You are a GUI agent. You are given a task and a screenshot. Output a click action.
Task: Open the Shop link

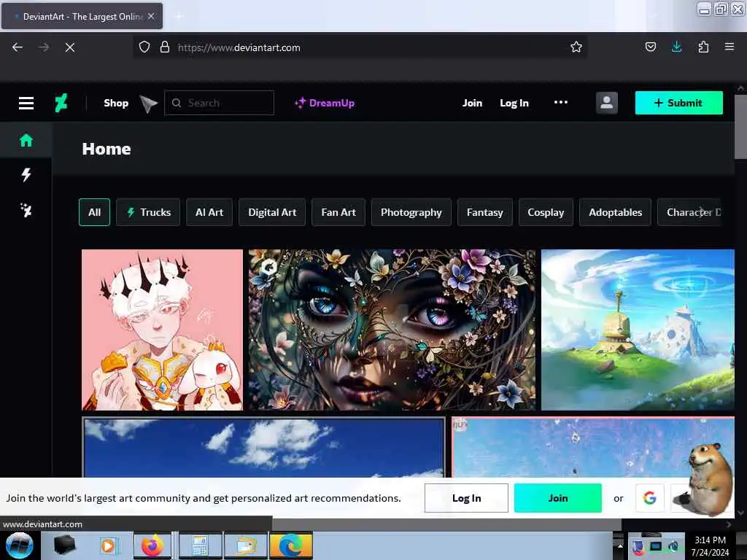116,103
